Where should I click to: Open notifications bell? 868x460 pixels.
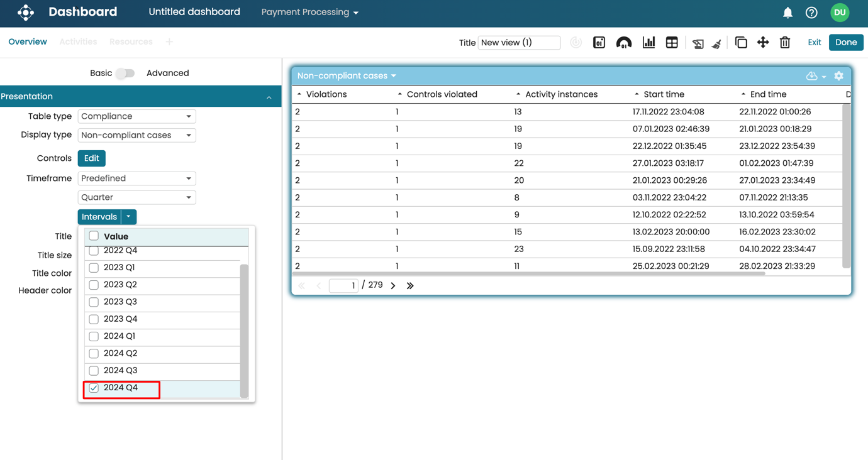[x=787, y=13]
